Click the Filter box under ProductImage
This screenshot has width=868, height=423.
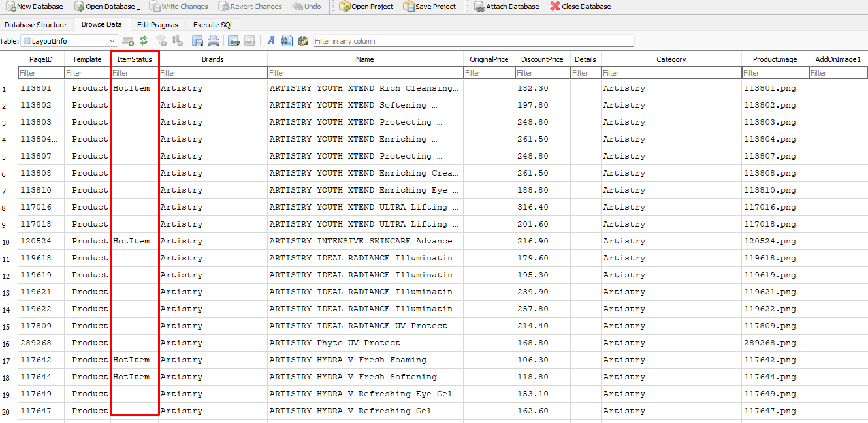(775, 73)
